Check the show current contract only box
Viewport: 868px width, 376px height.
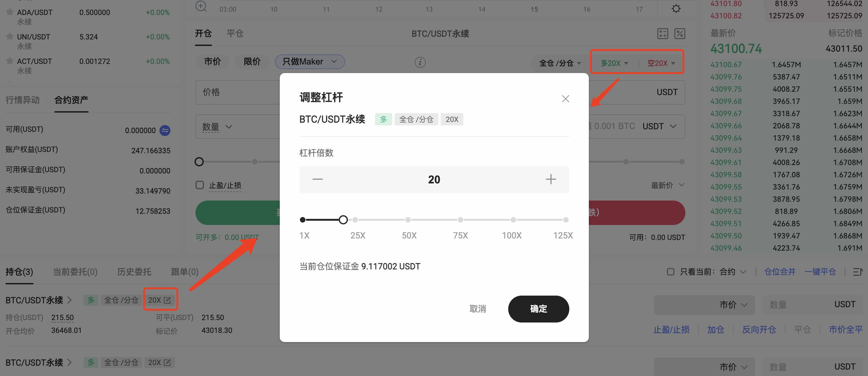pos(670,272)
